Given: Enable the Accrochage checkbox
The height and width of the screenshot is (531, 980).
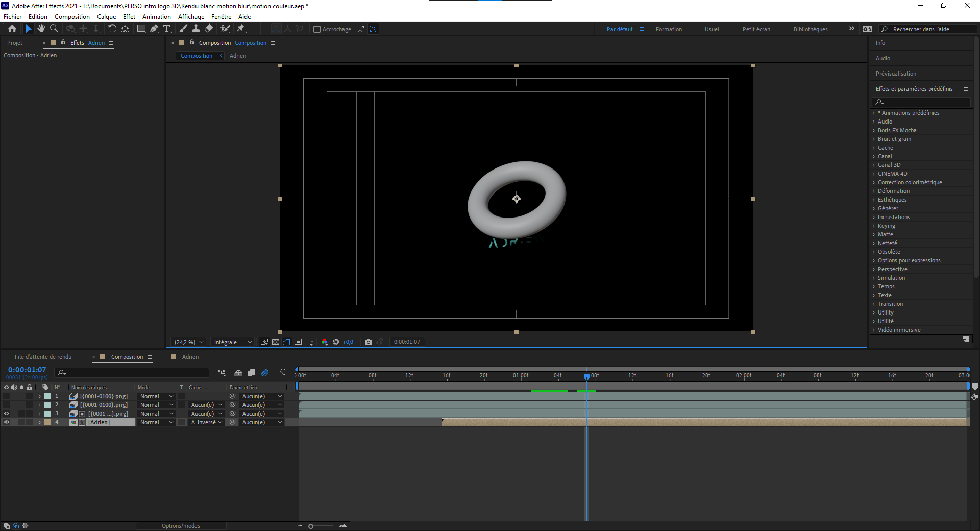Looking at the screenshot, I should 317,29.
